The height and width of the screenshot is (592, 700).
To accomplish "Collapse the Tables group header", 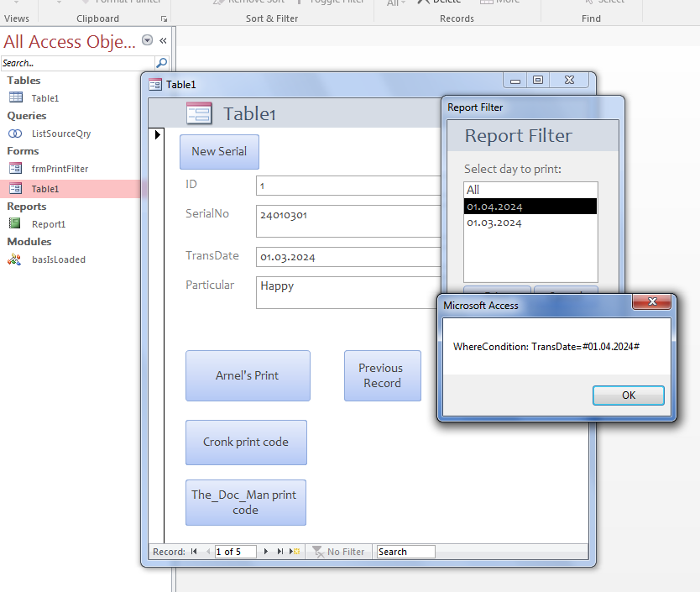I will [x=24, y=81].
